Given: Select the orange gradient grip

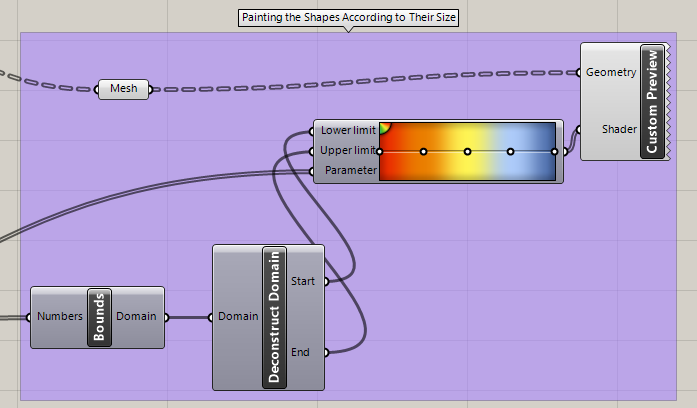Looking at the screenshot, I should pyautogui.click(x=424, y=152).
